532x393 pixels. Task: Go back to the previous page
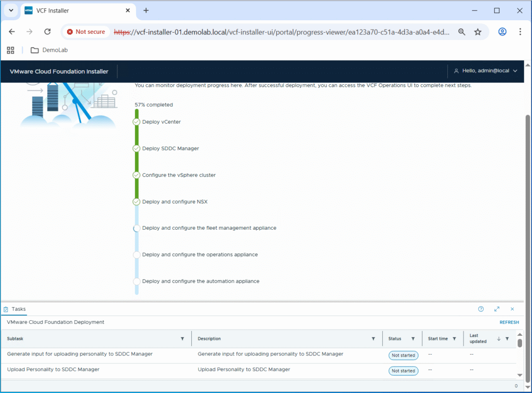(12, 32)
